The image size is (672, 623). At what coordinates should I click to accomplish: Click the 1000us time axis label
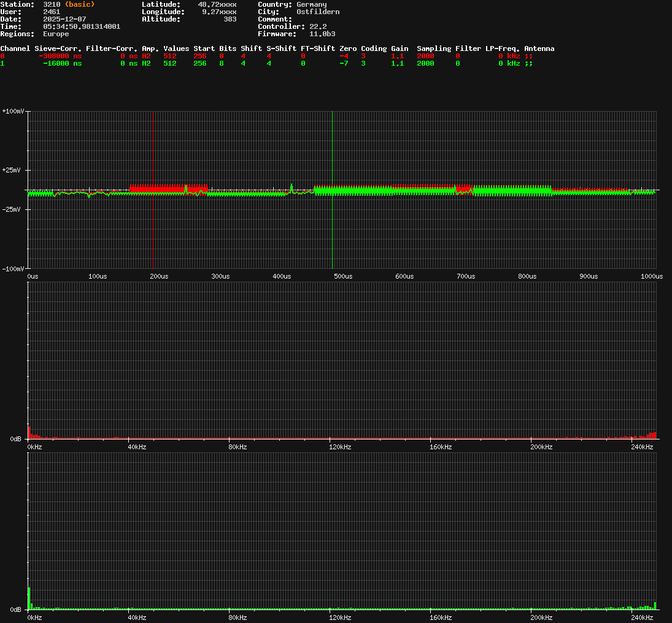tap(651, 276)
